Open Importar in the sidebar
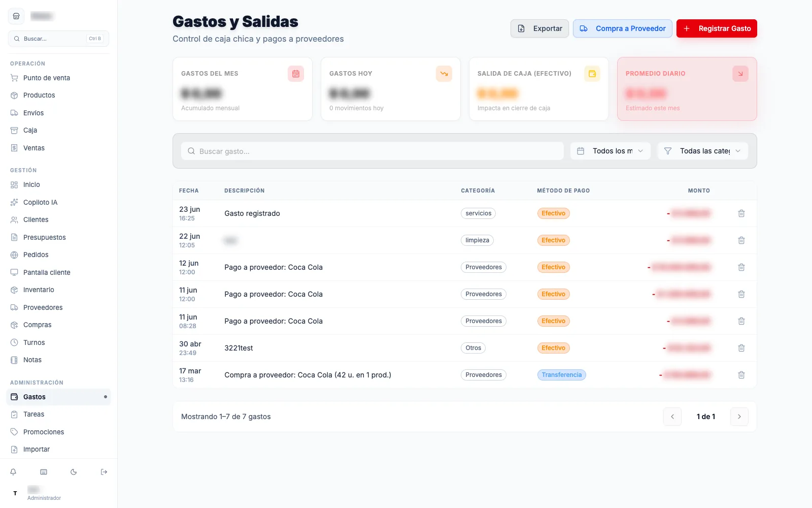This screenshot has width=812, height=508. point(58,450)
